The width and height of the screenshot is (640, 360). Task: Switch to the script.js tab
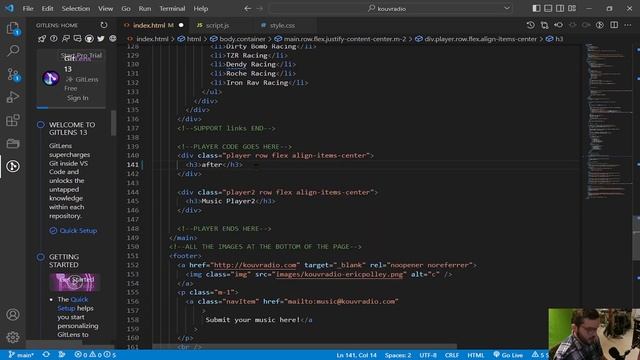tap(217, 25)
